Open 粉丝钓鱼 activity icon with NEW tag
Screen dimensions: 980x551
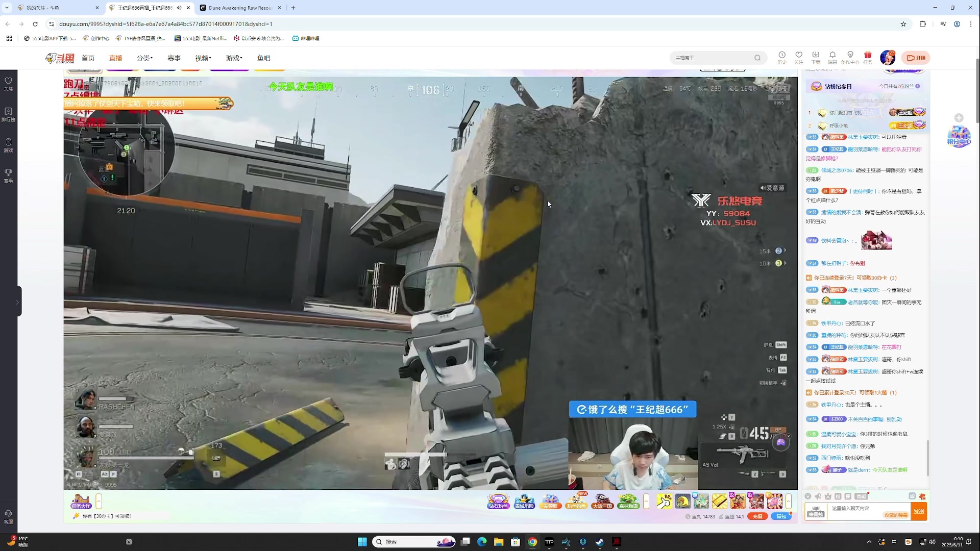point(577,502)
